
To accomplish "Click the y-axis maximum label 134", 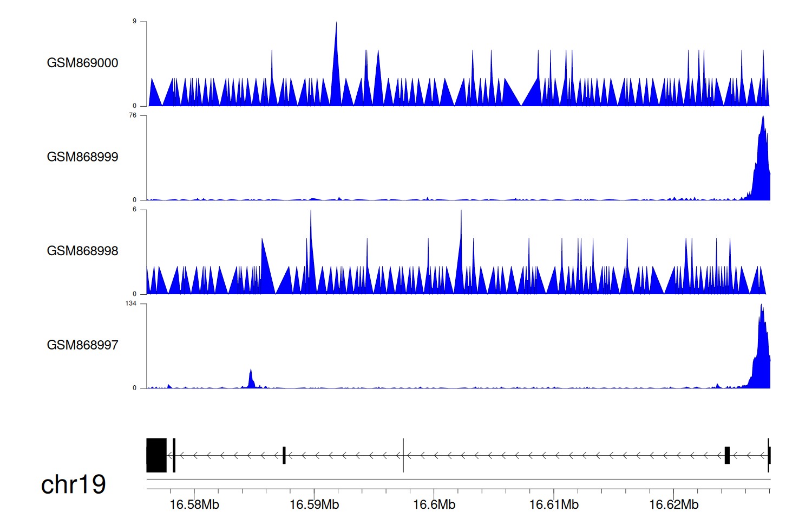I will pyautogui.click(x=131, y=303).
